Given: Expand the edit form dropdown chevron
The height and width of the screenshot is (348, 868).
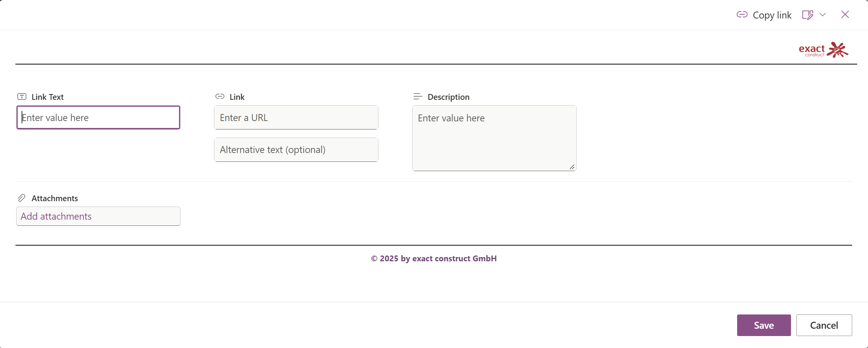Looking at the screenshot, I should pyautogui.click(x=823, y=15).
